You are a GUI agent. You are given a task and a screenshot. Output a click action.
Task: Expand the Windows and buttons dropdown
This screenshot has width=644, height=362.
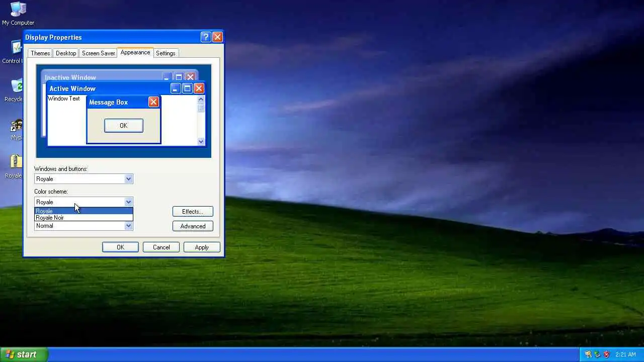pos(128,179)
